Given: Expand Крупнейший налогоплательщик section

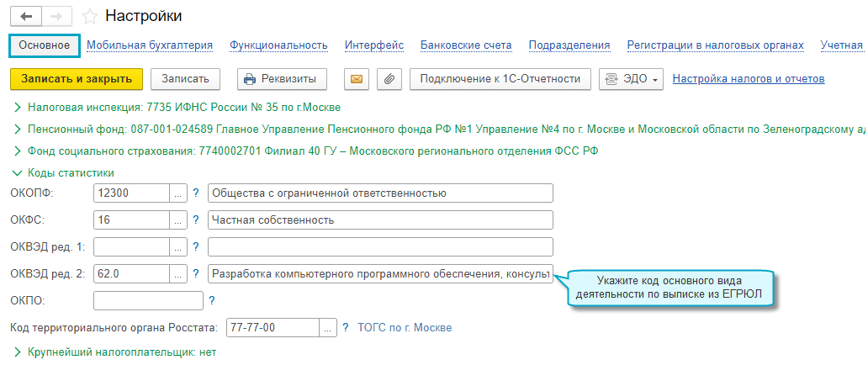Looking at the screenshot, I should [17, 352].
